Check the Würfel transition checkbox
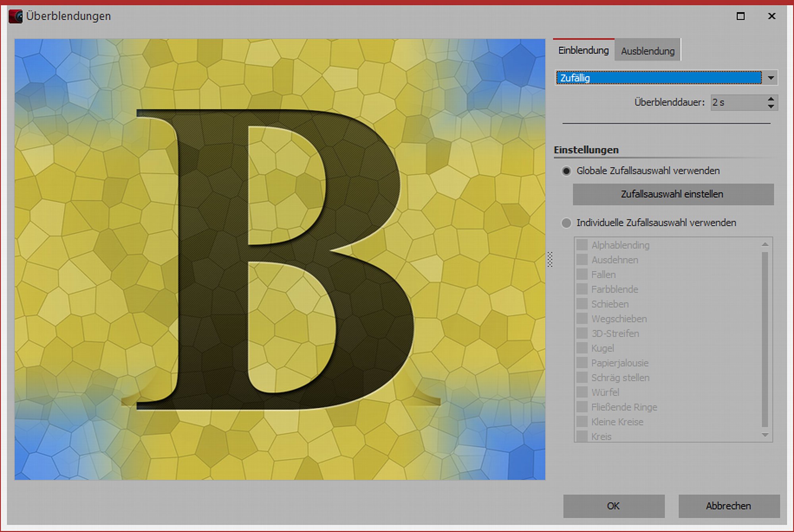This screenshot has width=794, height=532. pos(582,392)
